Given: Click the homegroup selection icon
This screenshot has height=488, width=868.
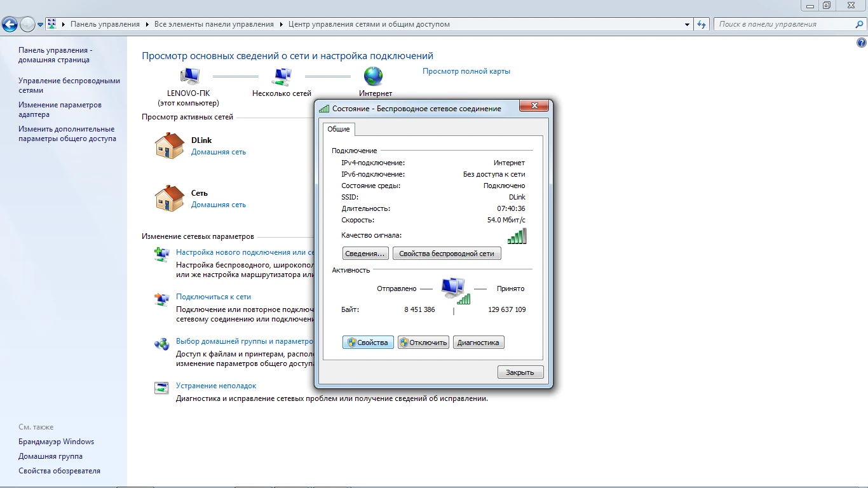Looking at the screenshot, I should (x=161, y=344).
